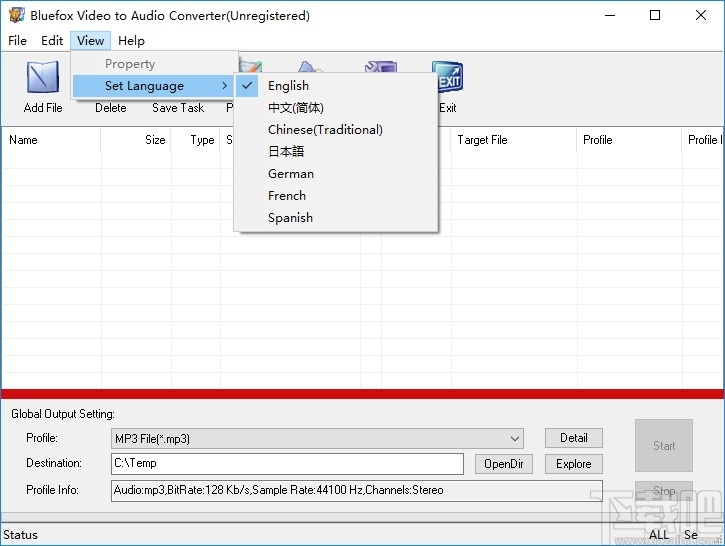Sort by the Name column header
725x546 pixels.
[51, 140]
